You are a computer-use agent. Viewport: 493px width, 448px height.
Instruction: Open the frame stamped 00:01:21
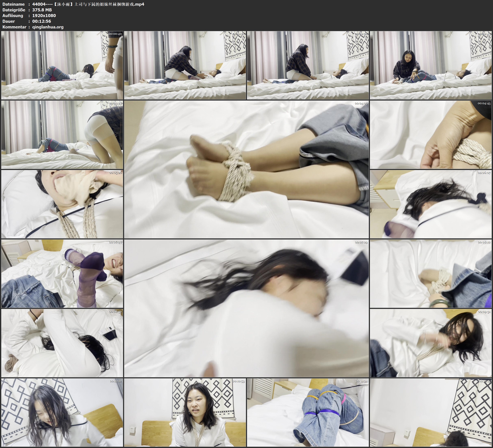185,65
